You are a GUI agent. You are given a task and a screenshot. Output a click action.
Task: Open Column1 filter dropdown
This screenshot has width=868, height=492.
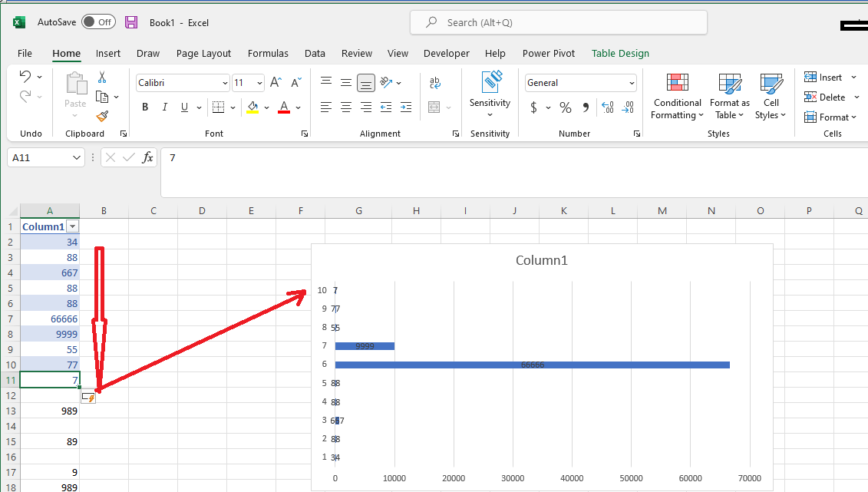click(72, 227)
